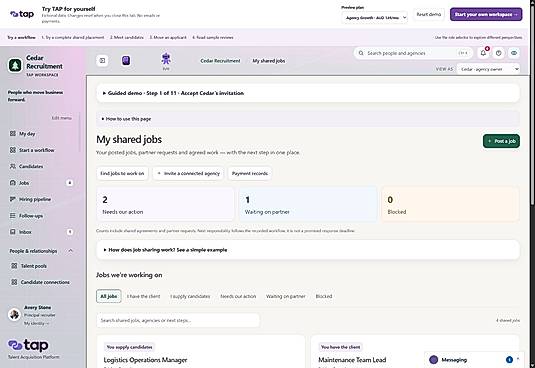Click the Needs our action summary card
The height and width of the screenshot is (368, 535).
click(x=165, y=204)
